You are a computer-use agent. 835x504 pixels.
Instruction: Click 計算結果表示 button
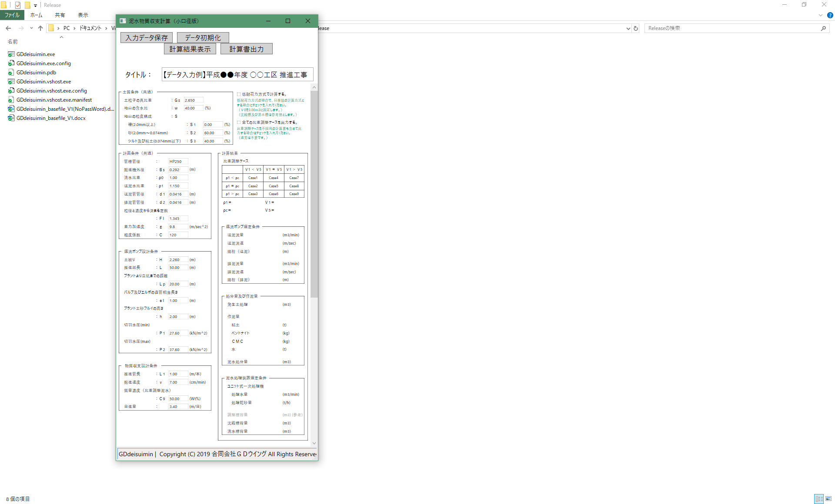[190, 49]
